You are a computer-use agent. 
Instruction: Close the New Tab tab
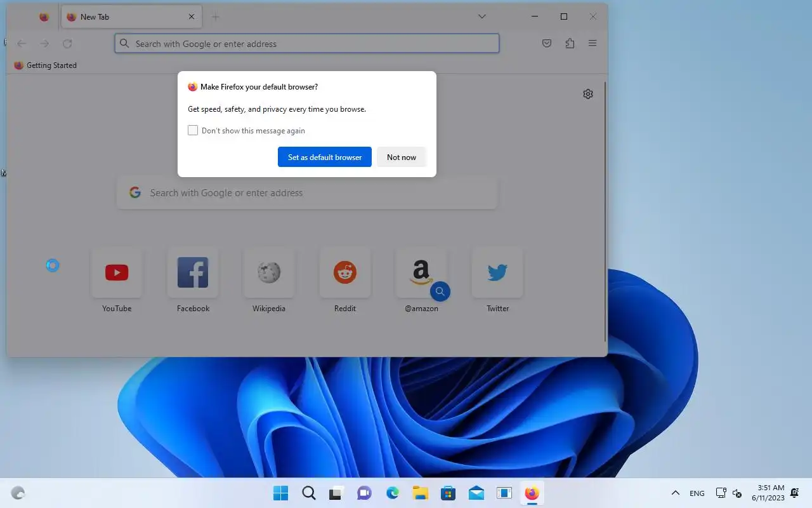(192, 17)
